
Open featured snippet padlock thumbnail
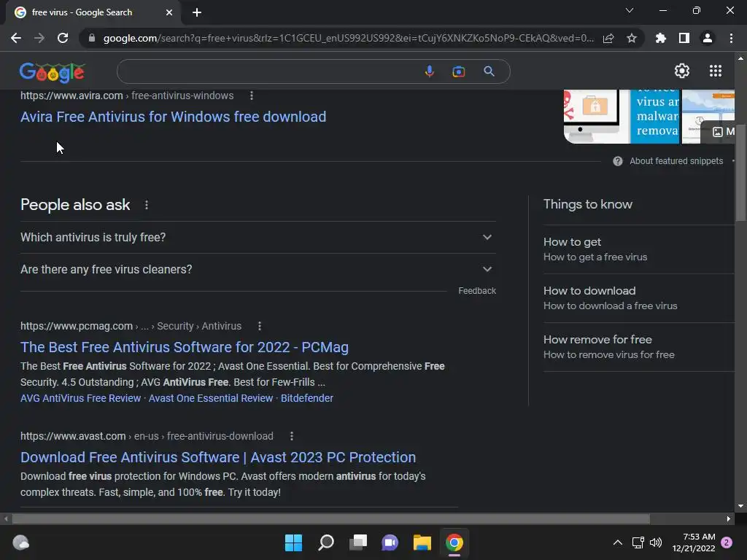pos(597,116)
